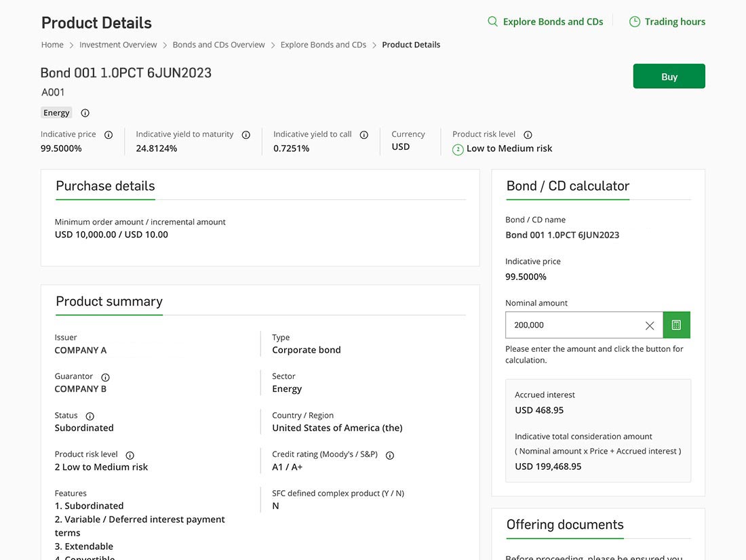746x560 pixels.
Task: Click summary value 2 Low to Medium risk
Action: pos(101,466)
